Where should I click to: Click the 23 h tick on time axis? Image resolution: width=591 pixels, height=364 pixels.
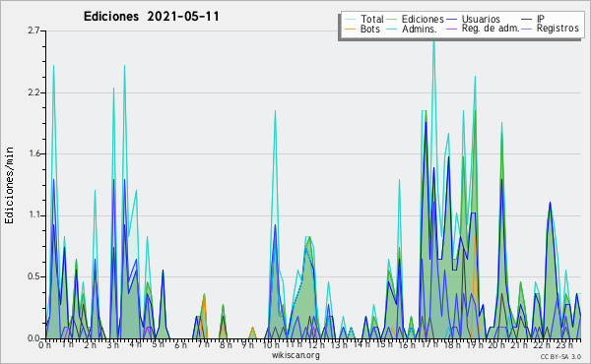tap(564, 344)
